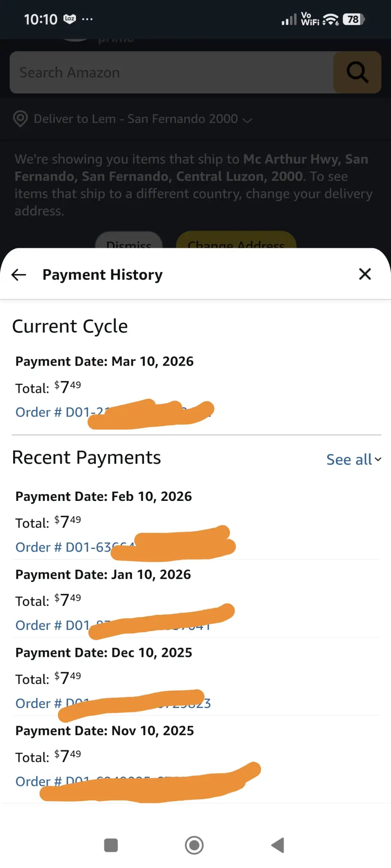Open Deliver to Lem address dropdown

[x=143, y=119]
